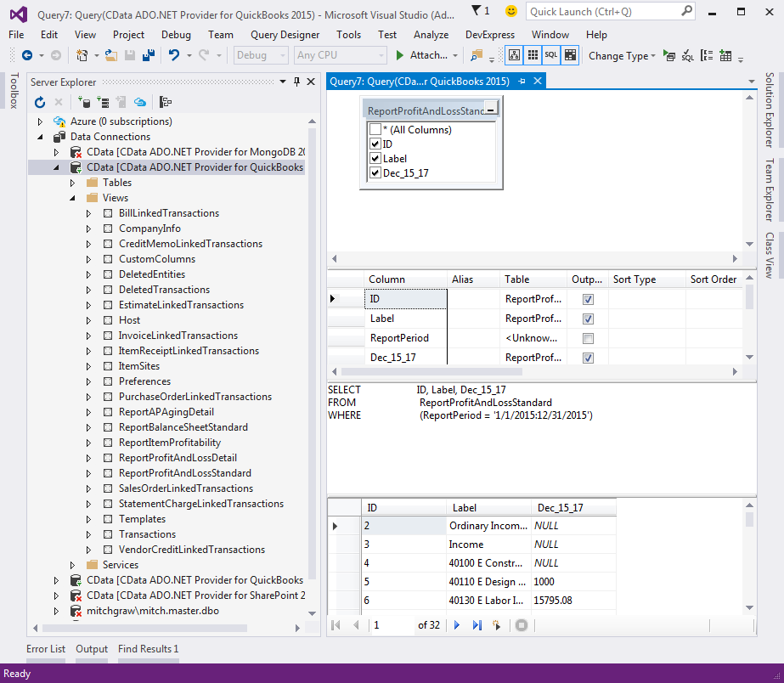Click the Navigate Backward toolbar icon
Image resolution: width=784 pixels, height=683 pixels.
click(x=27, y=55)
